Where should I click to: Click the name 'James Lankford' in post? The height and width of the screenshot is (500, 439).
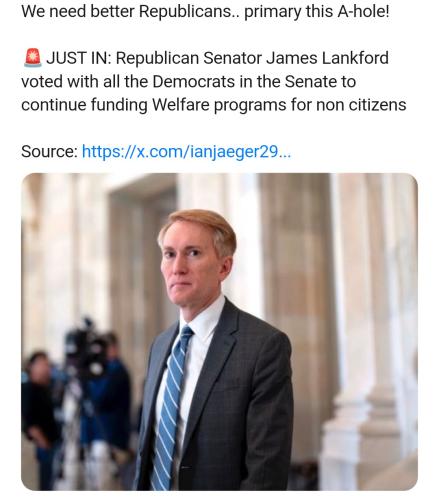pyautogui.click(x=327, y=58)
